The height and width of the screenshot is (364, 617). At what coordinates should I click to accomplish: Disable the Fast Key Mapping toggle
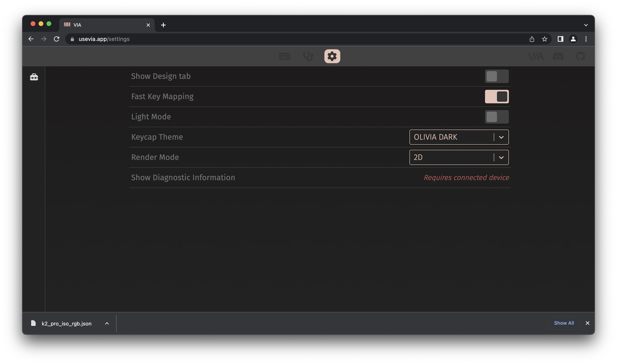click(x=496, y=97)
